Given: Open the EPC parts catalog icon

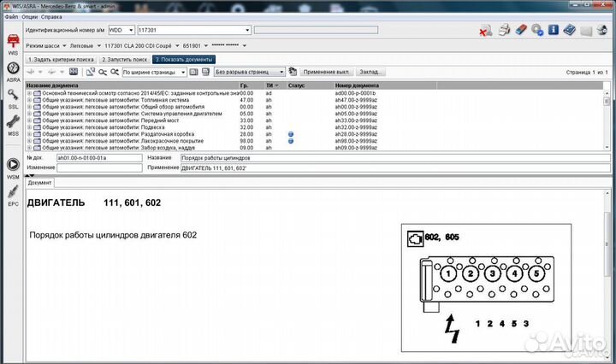Looking at the screenshot, I should pyautogui.click(x=13, y=193).
